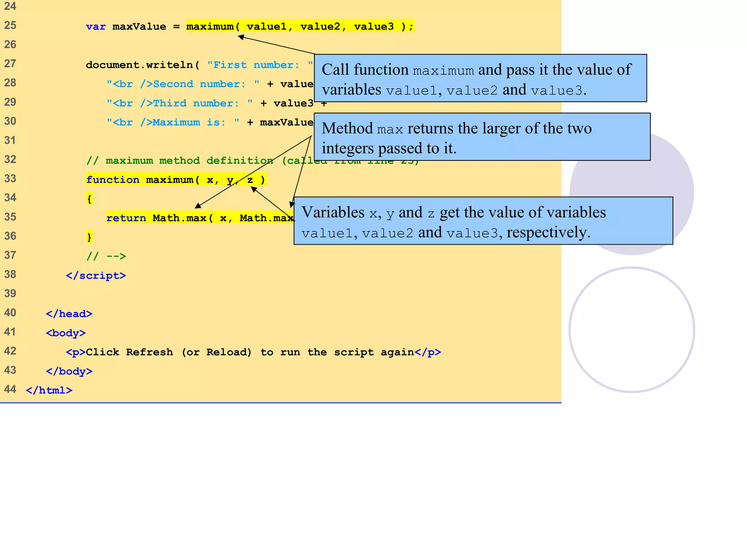Click the 'var' keyword on line 25
Image resolution: width=747 pixels, height=560 pixels.
[96, 27]
